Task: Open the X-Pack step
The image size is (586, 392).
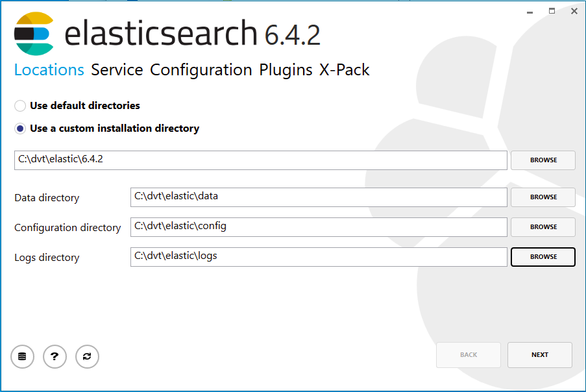Action: (x=344, y=70)
